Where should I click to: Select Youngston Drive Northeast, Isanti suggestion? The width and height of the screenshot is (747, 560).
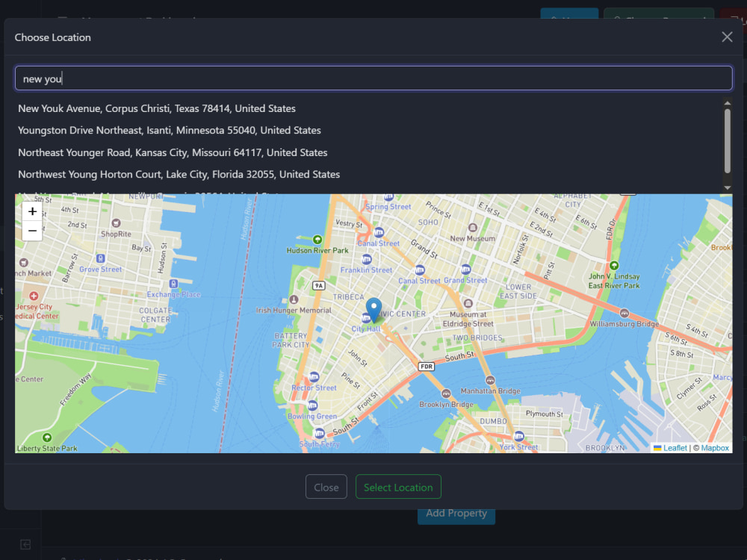pos(169,131)
